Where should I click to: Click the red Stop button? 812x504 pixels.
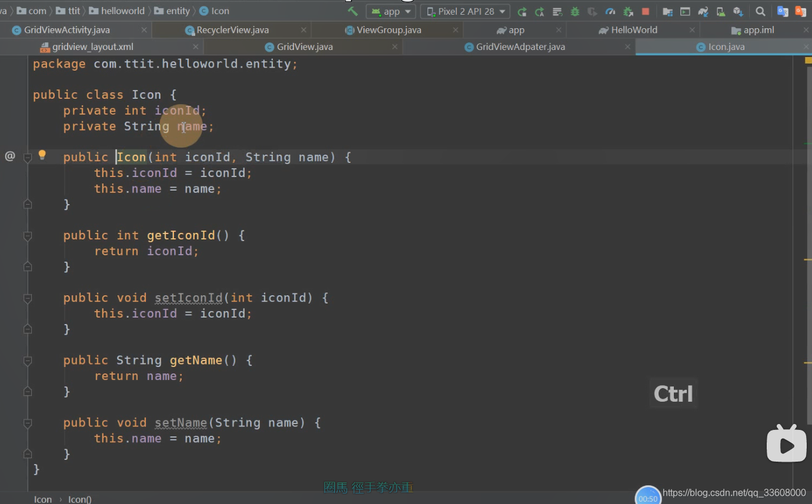[x=646, y=11]
